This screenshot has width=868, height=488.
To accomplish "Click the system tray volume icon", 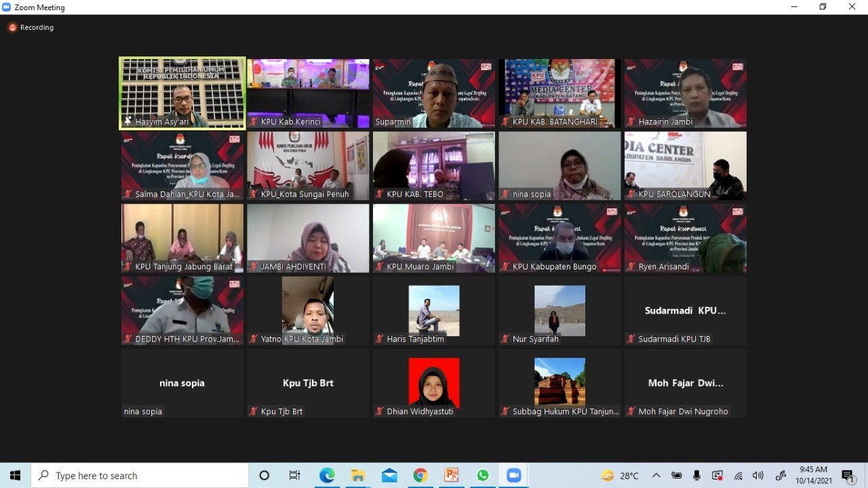I will [x=758, y=476].
